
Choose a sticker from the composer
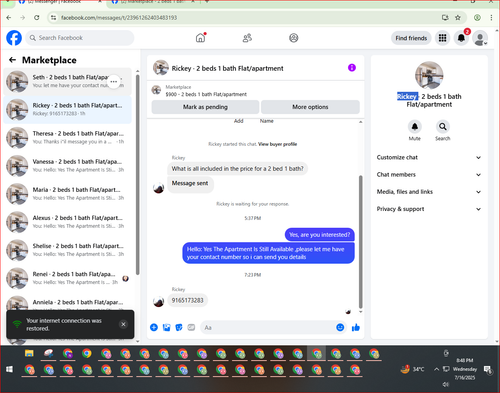click(179, 328)
